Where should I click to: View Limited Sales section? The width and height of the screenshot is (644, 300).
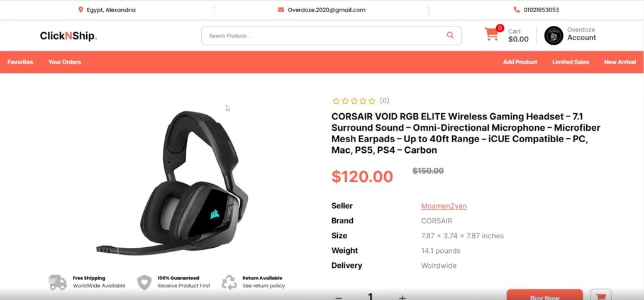pyautogui.click(x=570, y=62)
